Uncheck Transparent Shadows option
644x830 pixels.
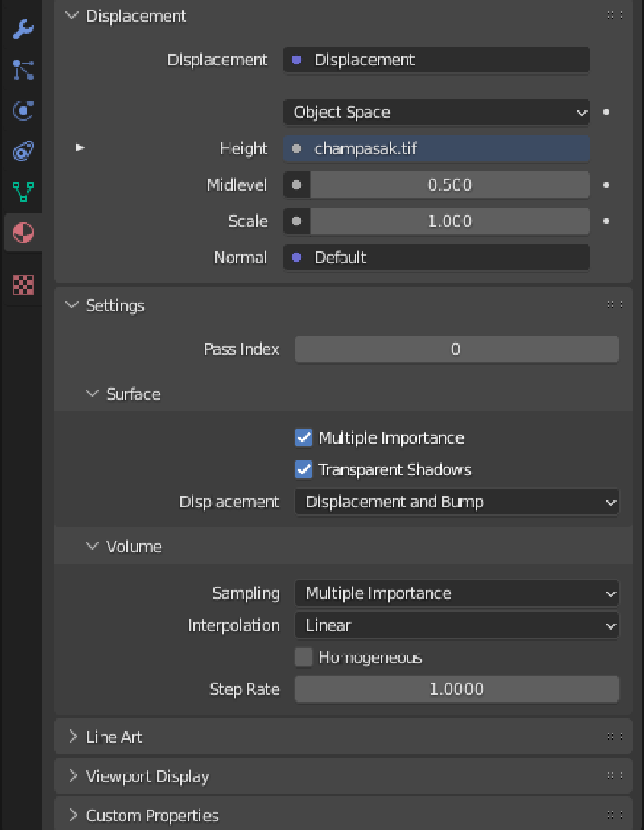coord(303,469)
